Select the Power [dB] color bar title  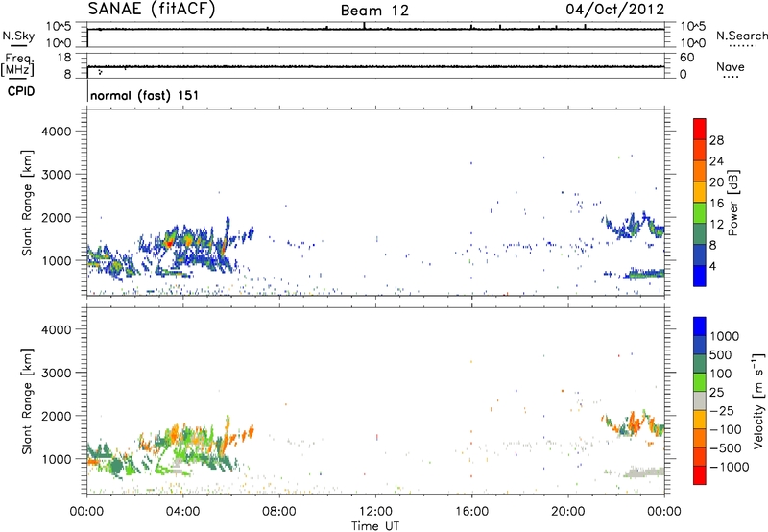(733, 203)
